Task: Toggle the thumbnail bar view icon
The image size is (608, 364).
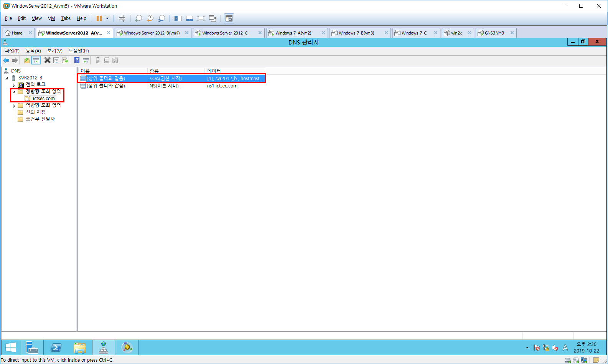Action: pyautogui.click(x=189, y=18)
